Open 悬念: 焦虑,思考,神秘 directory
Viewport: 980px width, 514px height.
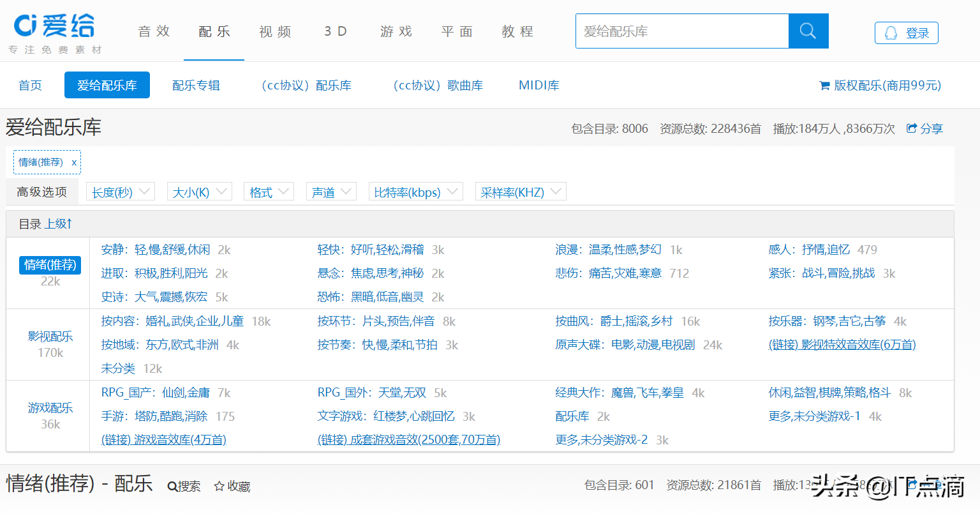[371, 273]
